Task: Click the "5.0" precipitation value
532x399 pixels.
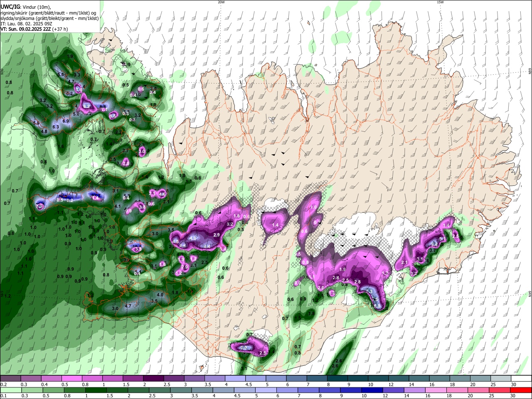Action: click(x=76, y=114)
